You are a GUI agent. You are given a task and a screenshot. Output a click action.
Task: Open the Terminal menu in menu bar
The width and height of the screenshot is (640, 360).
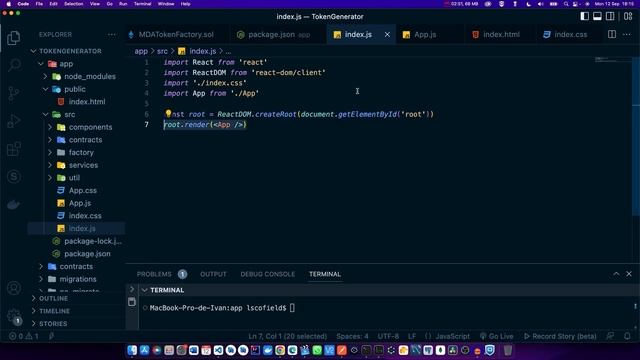(142, 4)
